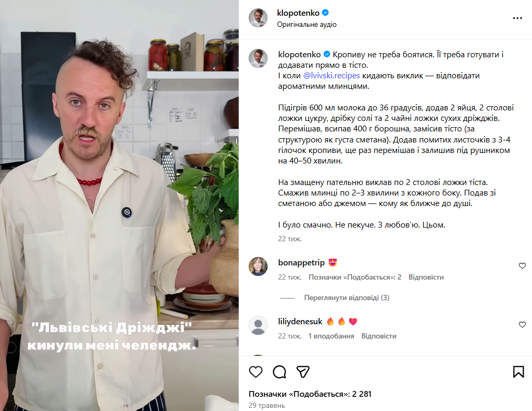Click the verified badge beside klopotenko header
532x411 pixels.
coord(325,13)
